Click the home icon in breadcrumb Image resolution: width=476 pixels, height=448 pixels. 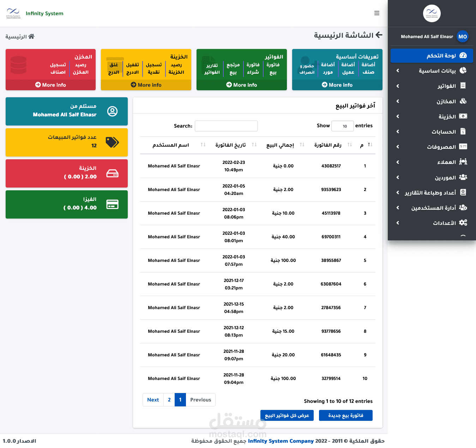coord(31,36)
